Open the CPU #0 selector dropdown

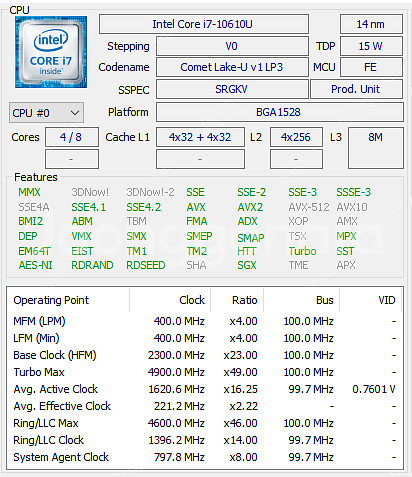click(46, 113)
